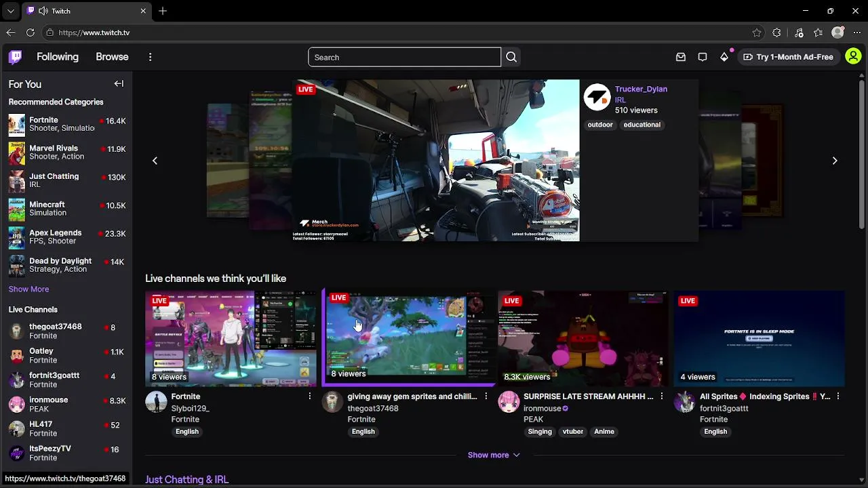Image resolution: width=868 pixels, height=488 pixels.
Task: Open options for fortnit3goattt stream card
Action: [x=838, y=396]
